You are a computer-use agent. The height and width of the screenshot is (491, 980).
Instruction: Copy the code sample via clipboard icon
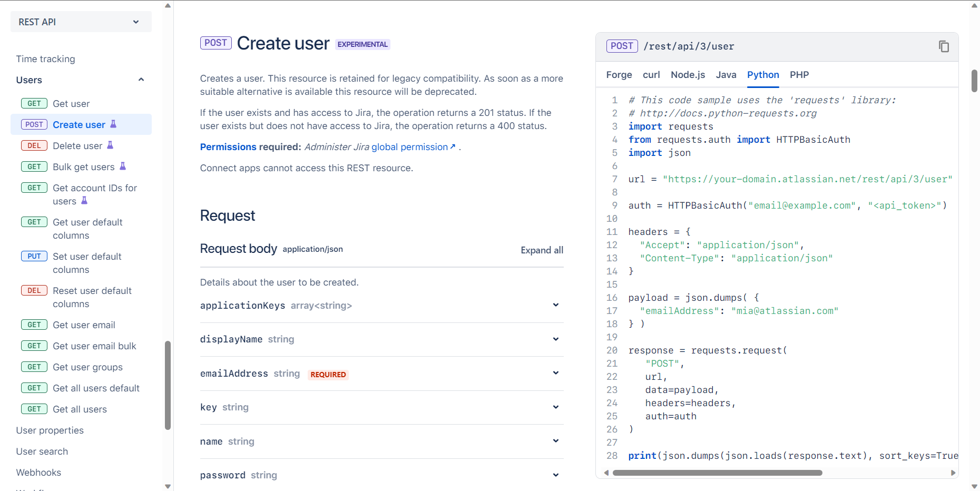944,46
